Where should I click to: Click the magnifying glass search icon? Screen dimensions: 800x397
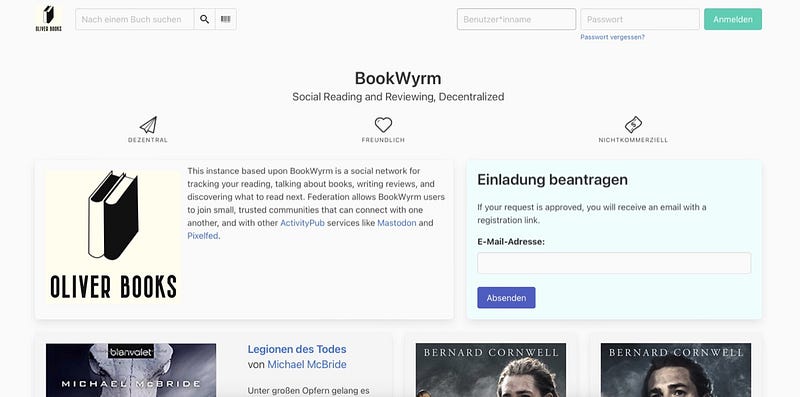coord(205,19)
